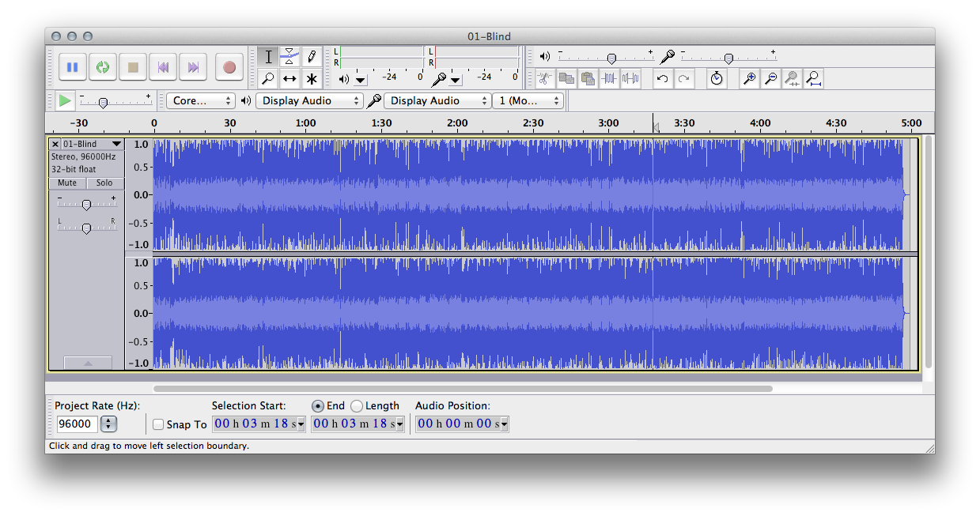Click the Zoom In magnifier button
Image resolution: width=980 pixels, height=516 pixels.
(748, 78)
